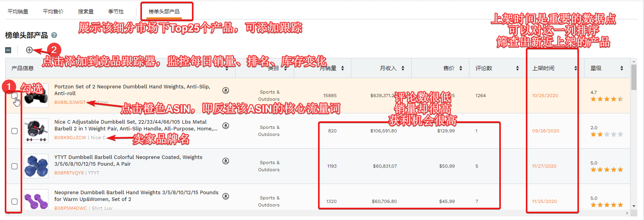Screen dimensions: 644x220
Task: Check the Nice C Adjustable Dumbbell row checkbox
Action: click(x=15, y=131)
